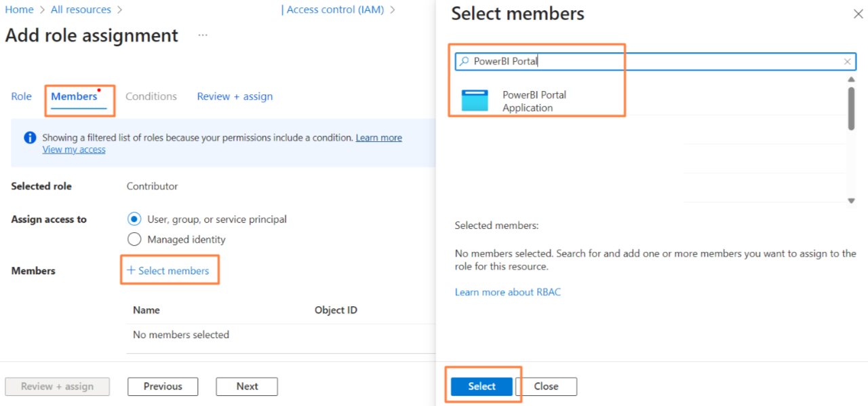Click the Next button
Viewport: 868px width, 406px height.
(x=247, y=386)
